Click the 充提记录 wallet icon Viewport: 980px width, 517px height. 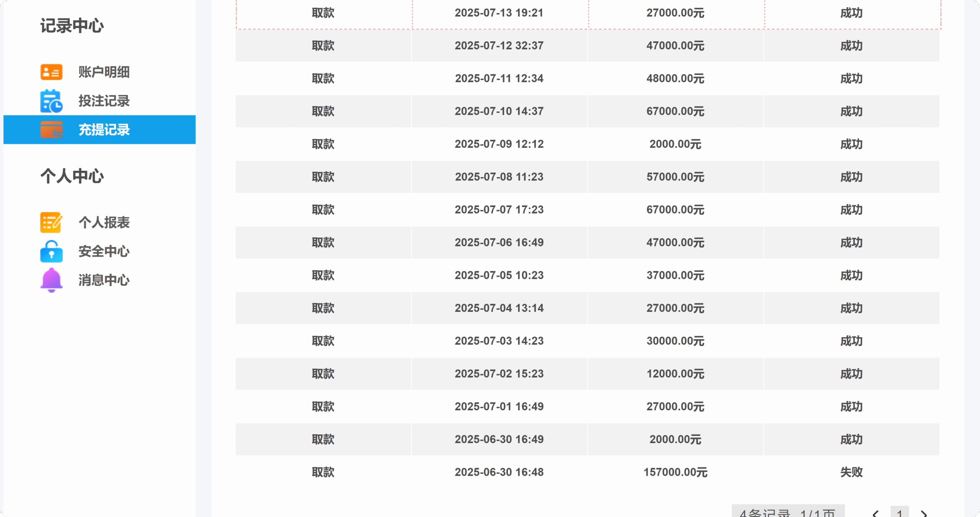point(51,130)
